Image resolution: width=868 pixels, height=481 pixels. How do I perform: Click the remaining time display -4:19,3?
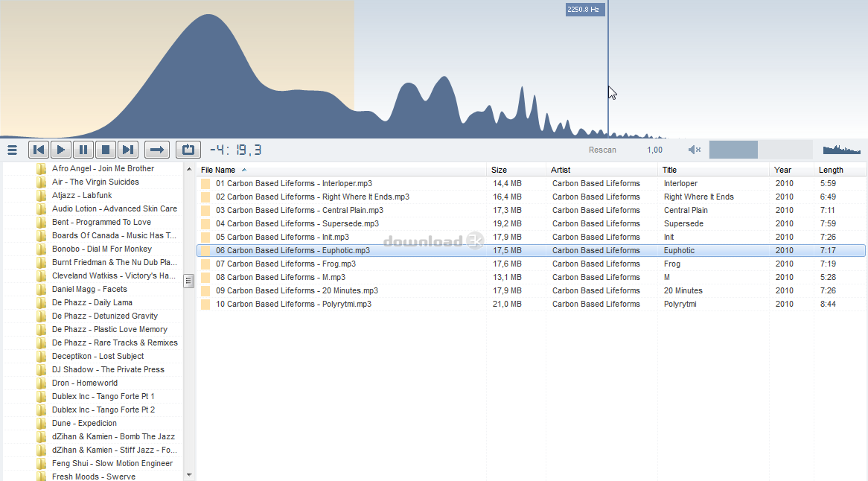tap(236, 150)
